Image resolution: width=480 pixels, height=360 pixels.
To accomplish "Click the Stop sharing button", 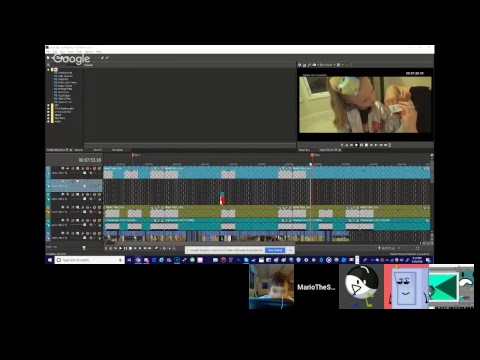I will coord(275,250).
